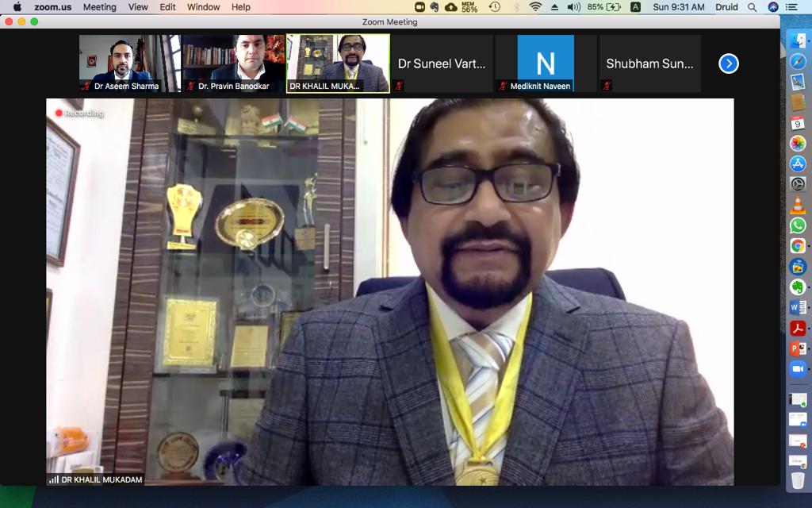
Task: Open Evernote from the Dock
Action: (x=798, y=287)
